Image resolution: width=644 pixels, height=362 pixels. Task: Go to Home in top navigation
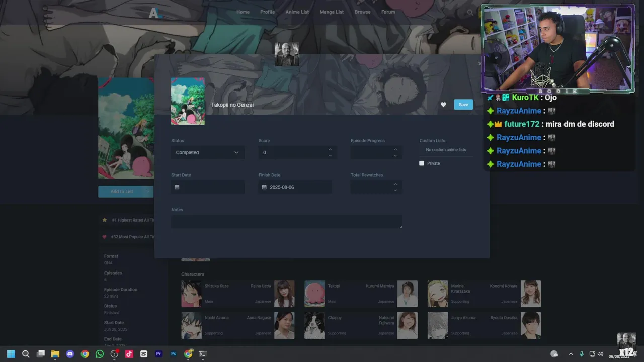point(243,12)
